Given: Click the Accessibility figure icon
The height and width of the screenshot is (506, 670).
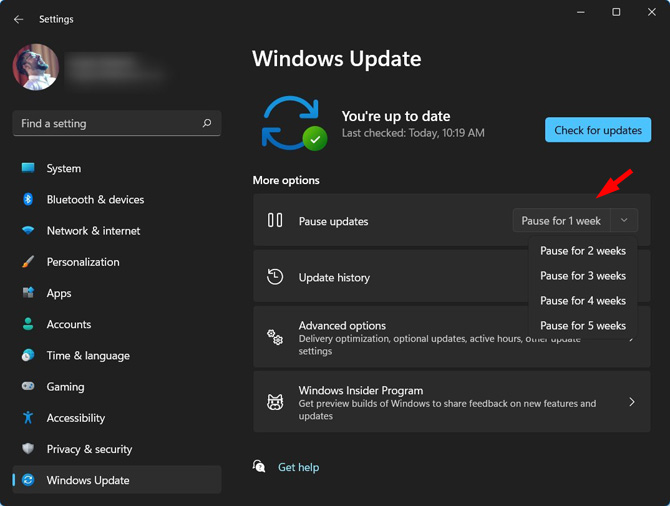Looking at the screenshot, I should pyautogui.click(x=28, y=418).
